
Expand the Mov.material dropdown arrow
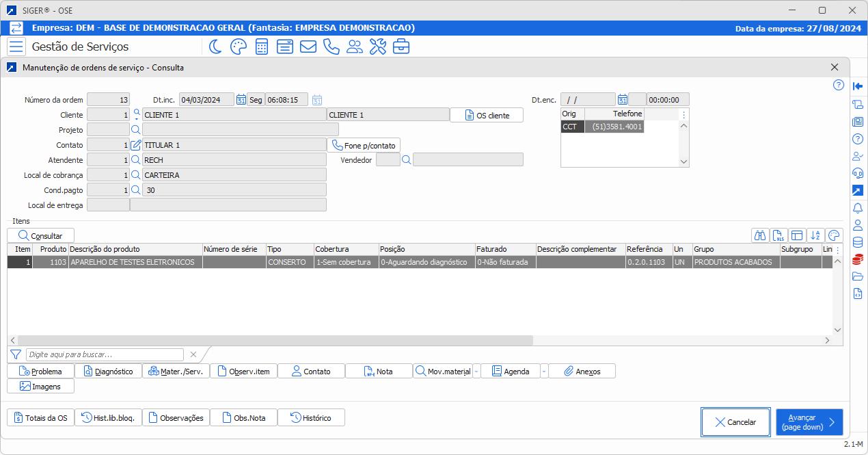[x=476, y=372]
